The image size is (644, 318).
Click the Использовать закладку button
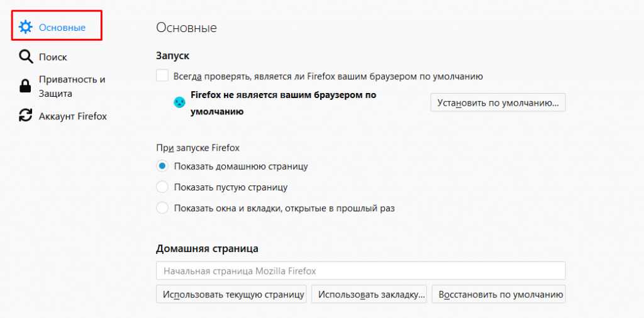click(x=369, y=294)
